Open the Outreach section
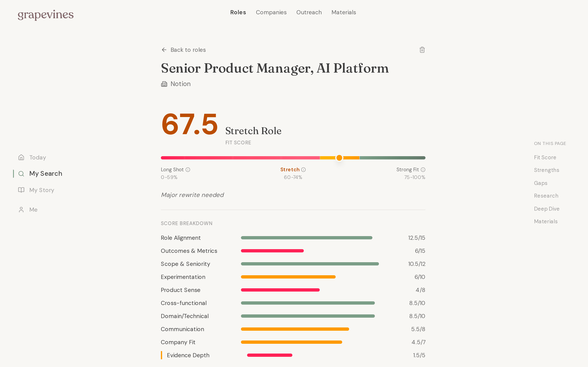588x367 pixels. pyautogui.click(x=309, y=12)
